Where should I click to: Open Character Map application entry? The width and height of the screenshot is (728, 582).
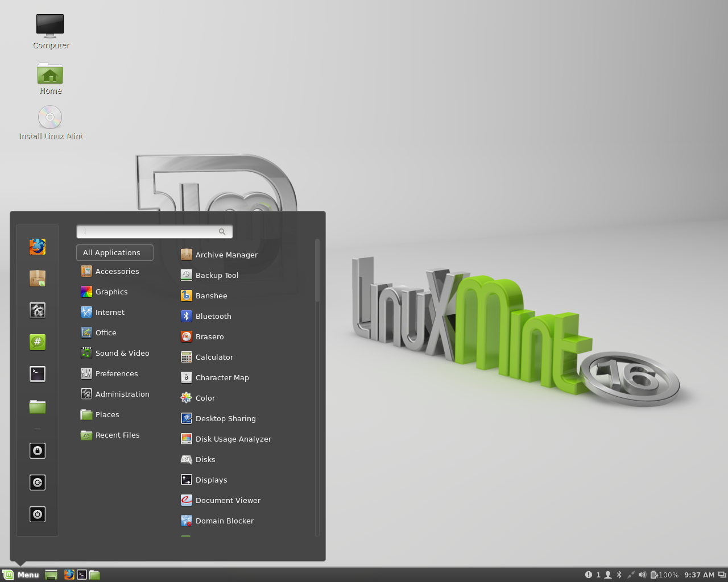(222, 378)
